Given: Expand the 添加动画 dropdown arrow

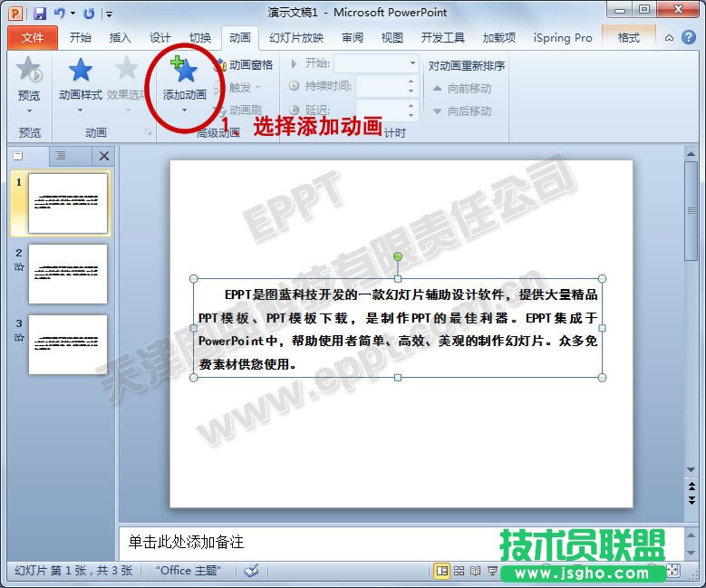Looking at the screenshot, I should [x=184, y=111].
